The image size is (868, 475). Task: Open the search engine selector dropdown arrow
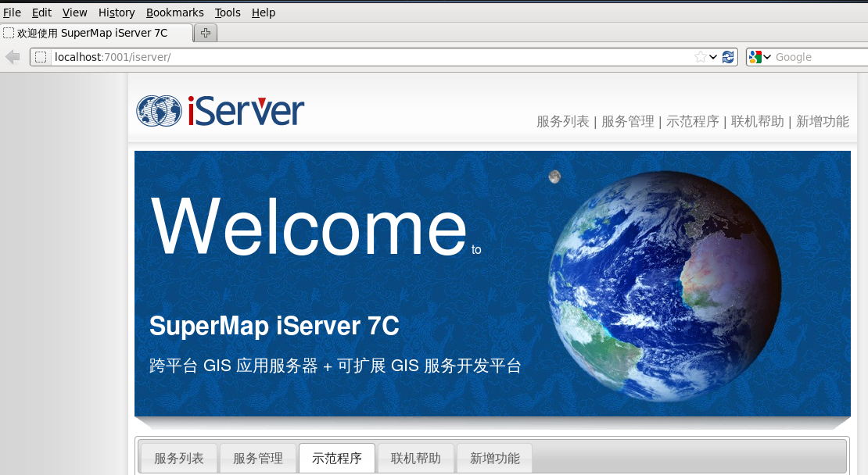[x=767, y=57]
